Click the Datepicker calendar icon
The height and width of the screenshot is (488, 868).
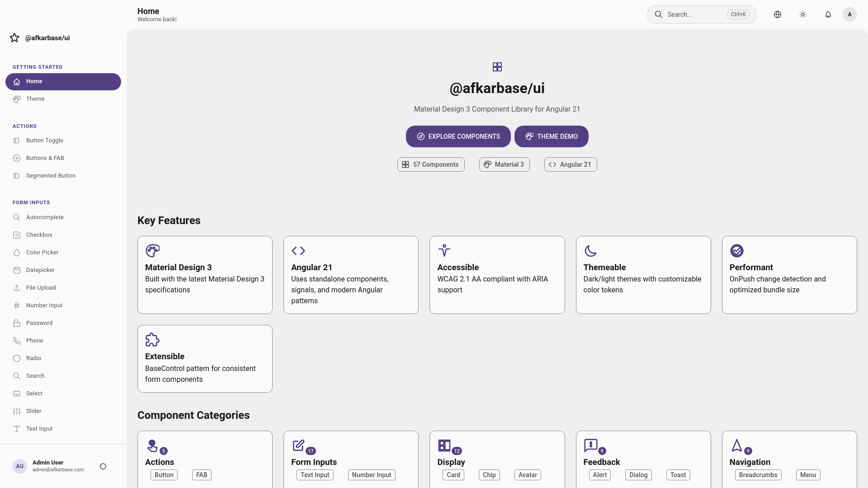pos(17,270)
